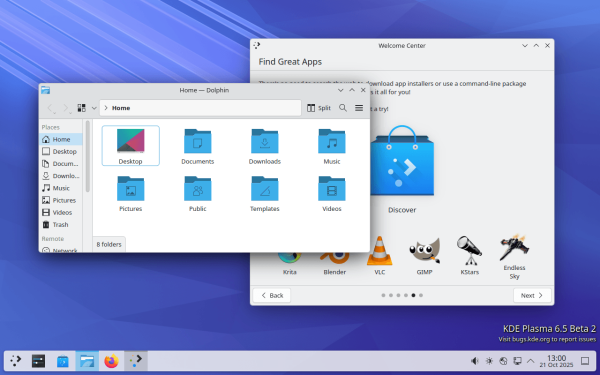Click the GIMP app icon
This screenshot has height=375, width=600.
click(x=424, y=251)
